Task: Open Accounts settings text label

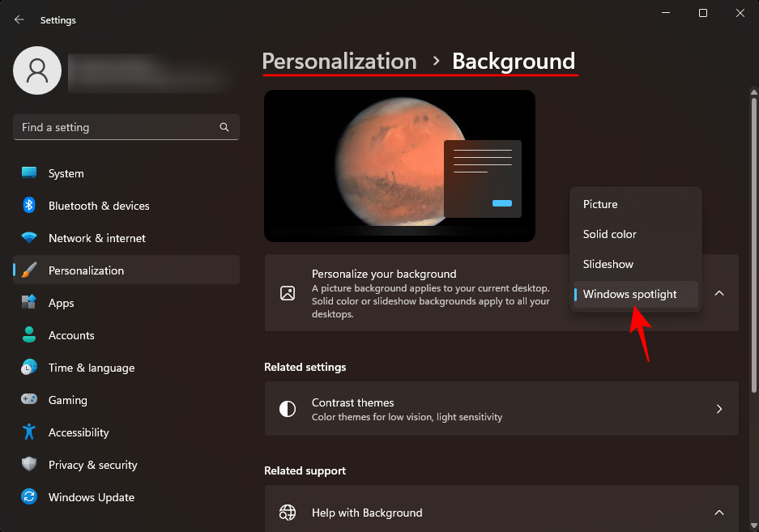Action: (x=71, y=335)
